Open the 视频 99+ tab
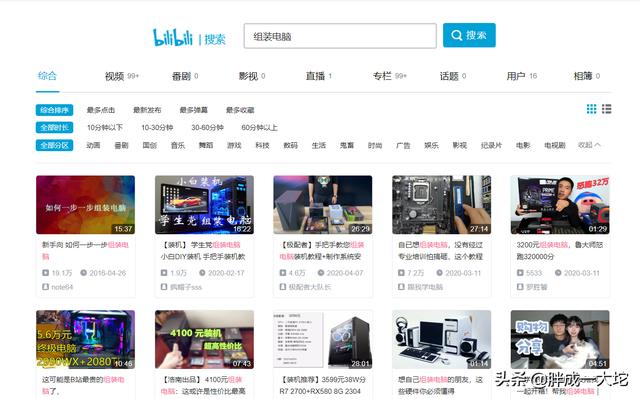 (122, 76)
